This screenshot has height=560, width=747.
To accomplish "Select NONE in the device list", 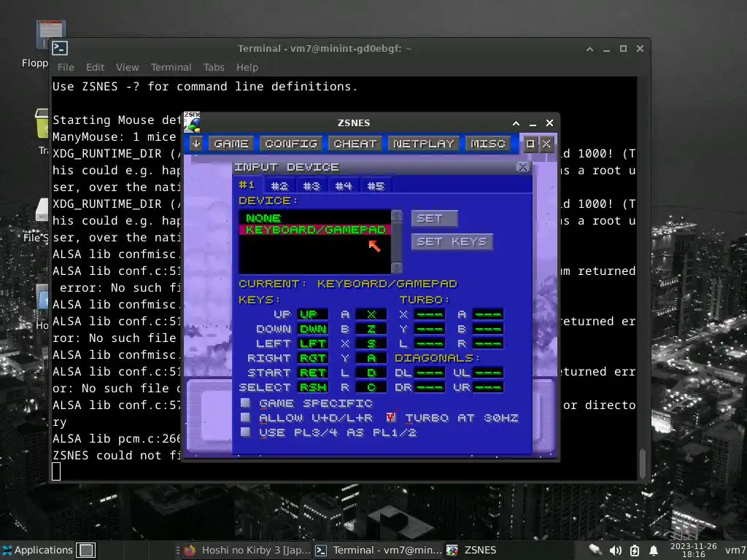I will coord(315,218).
